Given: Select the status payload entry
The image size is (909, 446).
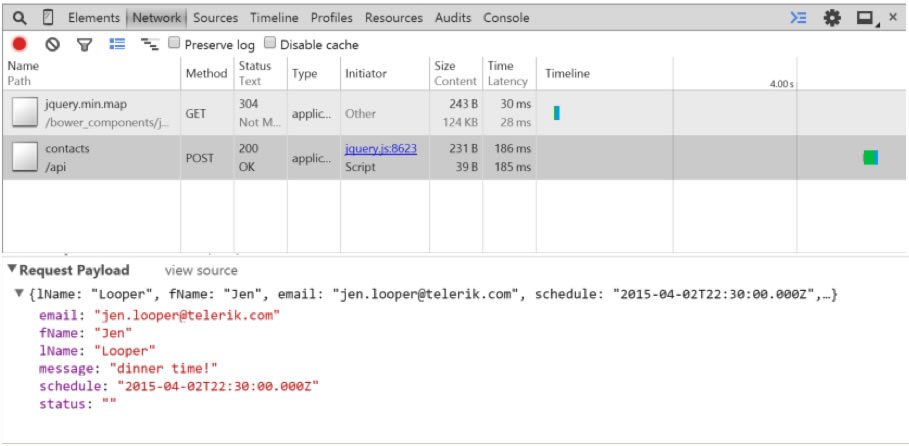Looking at the screenshot, I should (x=78, y=404).
